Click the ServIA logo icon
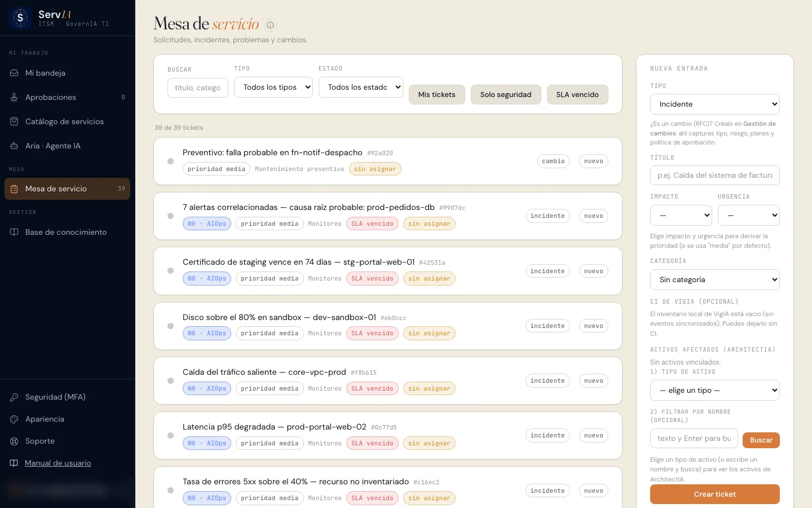812x508 pixels. (20, 18)
